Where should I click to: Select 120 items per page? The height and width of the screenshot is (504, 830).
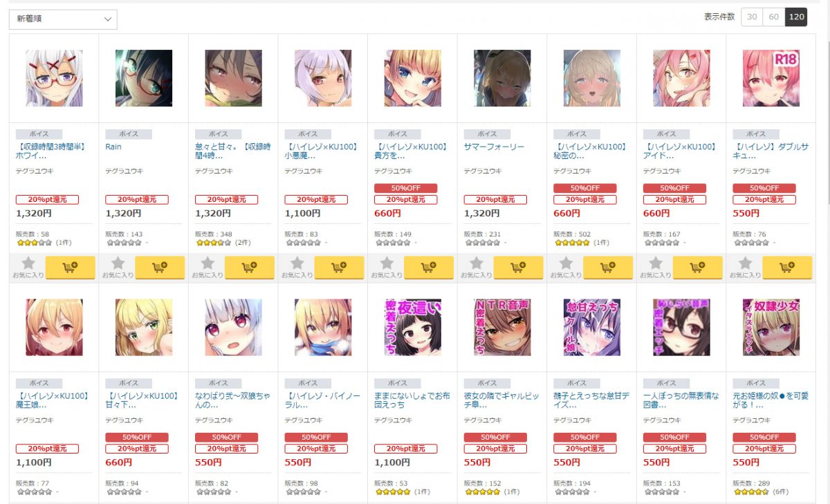coord(796,17)
